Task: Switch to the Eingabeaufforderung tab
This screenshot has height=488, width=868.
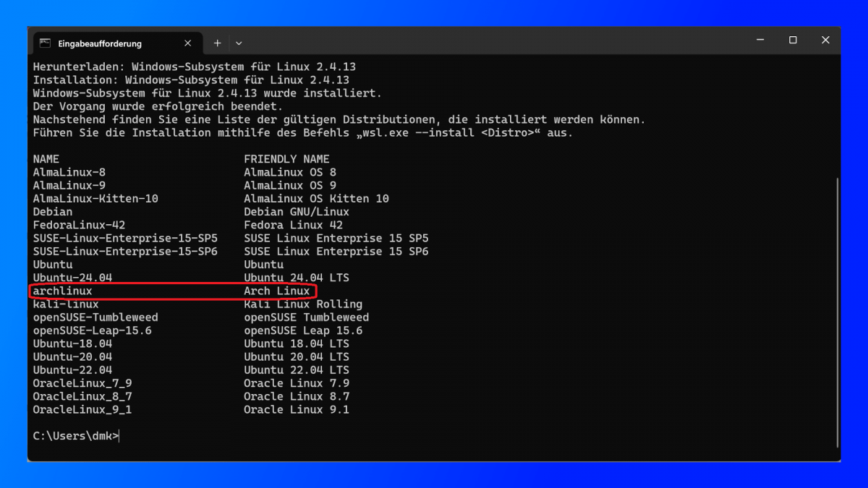Action: 101,43
